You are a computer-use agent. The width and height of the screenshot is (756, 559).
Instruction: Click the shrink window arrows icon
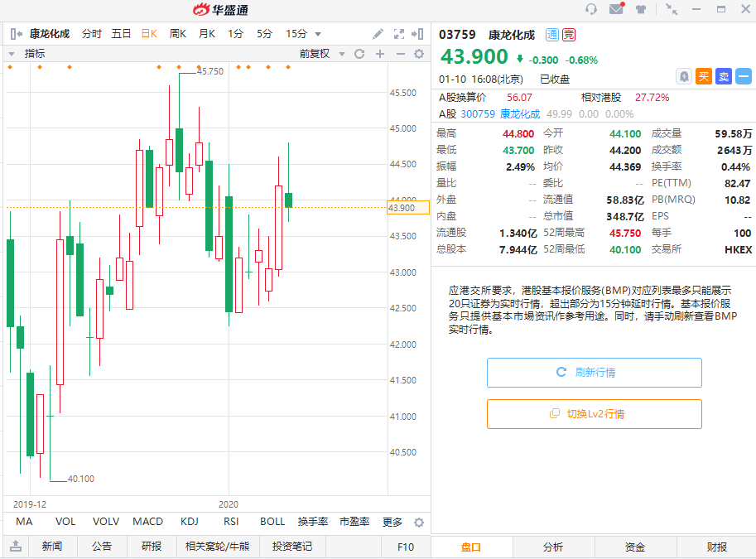(672, 9)
